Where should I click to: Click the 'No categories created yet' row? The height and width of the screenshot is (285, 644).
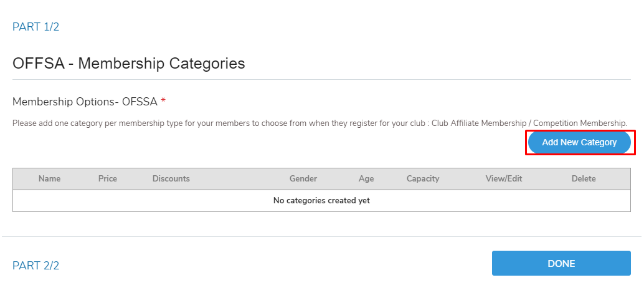click(x=321, y=201)
